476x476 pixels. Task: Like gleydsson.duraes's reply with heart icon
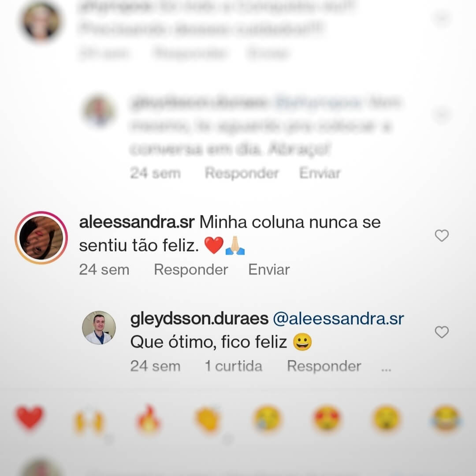point(442,332)
